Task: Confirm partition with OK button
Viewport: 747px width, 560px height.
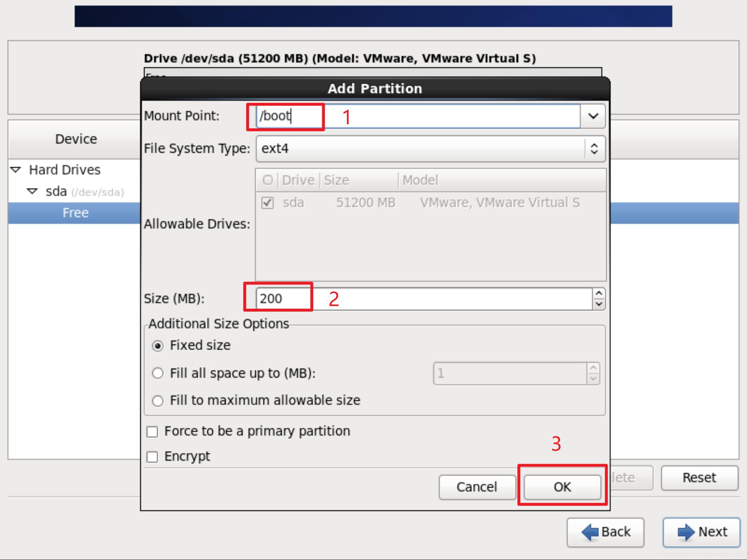Action: (562, 487)
